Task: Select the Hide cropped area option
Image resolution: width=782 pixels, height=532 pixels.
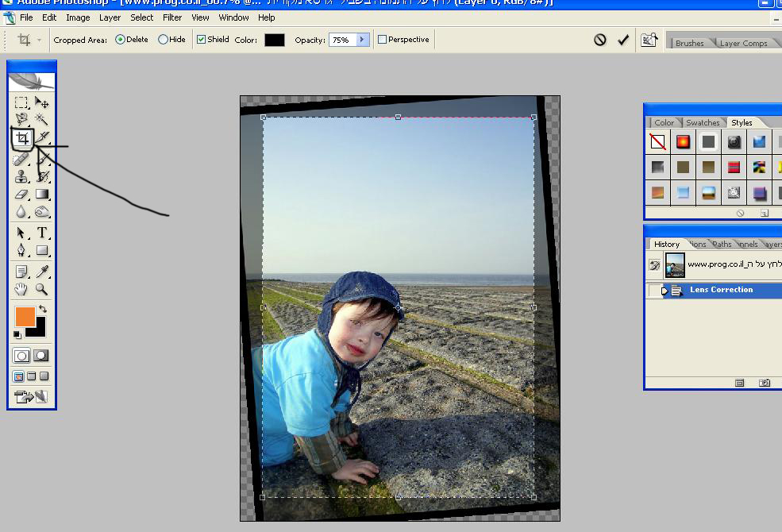Action: (163, 40)
